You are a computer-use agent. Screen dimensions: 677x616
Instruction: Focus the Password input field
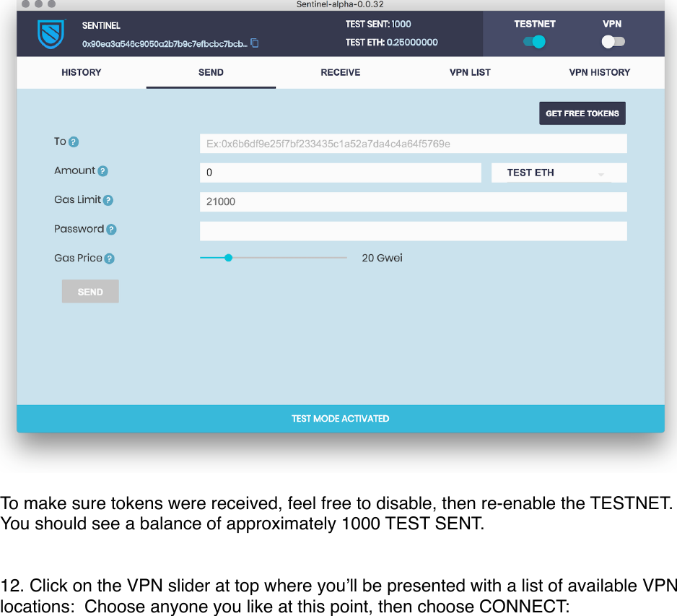coord(413,231)
